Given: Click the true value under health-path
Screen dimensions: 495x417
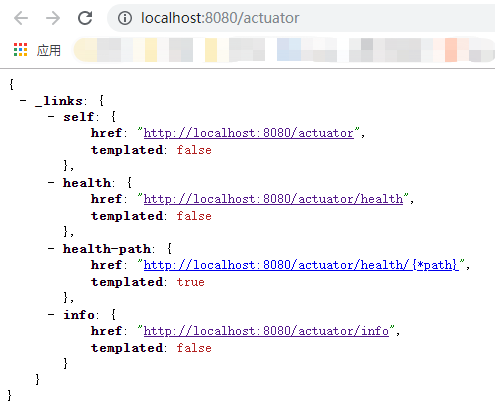Looking at the screenshot, I should point(191,282).
